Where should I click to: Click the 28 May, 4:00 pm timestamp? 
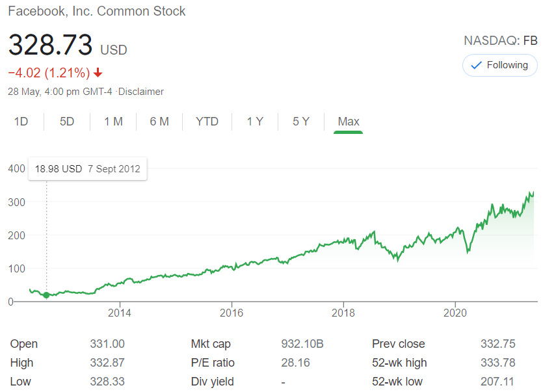pyautogui.click(x=60, y=92)
